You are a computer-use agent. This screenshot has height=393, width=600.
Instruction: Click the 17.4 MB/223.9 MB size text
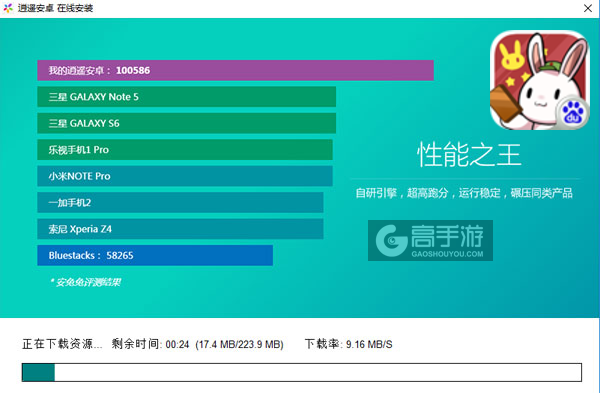pos(240,344)
